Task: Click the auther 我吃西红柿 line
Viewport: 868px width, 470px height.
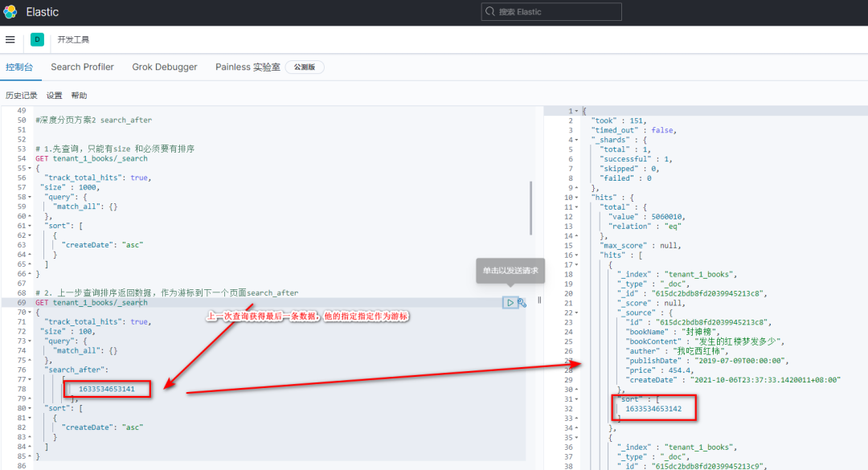Action: click(677, 352)
